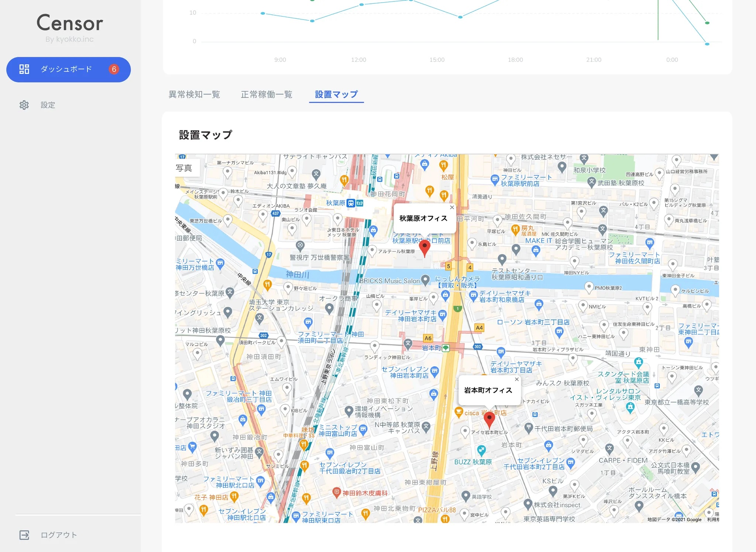Click the A6 subway exit marker
Viewport: 756px width, 552px height.
coord(428,338)
